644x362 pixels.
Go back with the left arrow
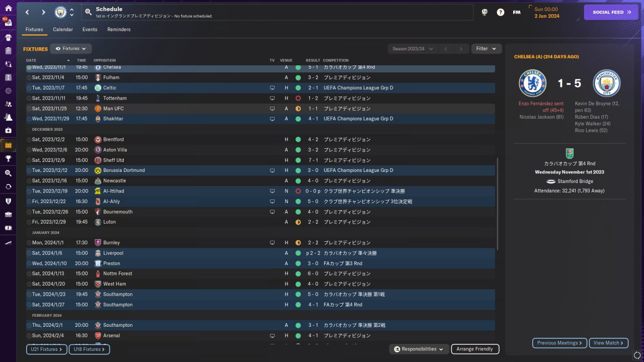(x=27, y=12)
